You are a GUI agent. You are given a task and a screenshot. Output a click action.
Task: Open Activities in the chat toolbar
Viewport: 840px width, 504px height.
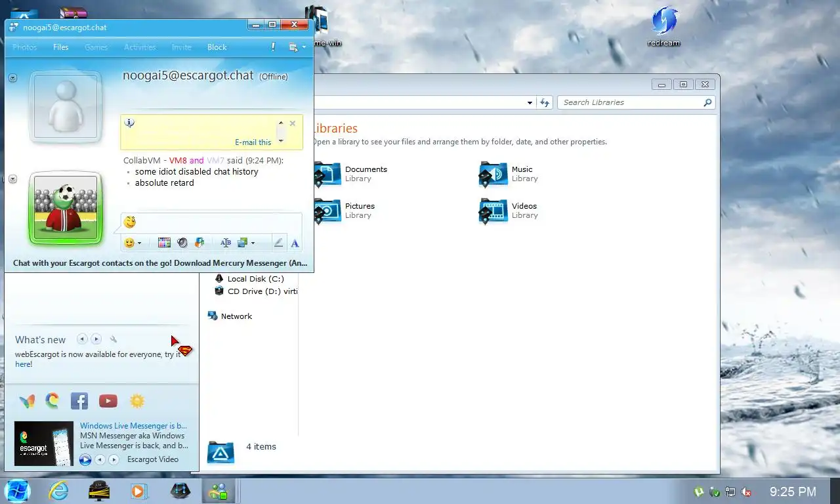(140, 47)
